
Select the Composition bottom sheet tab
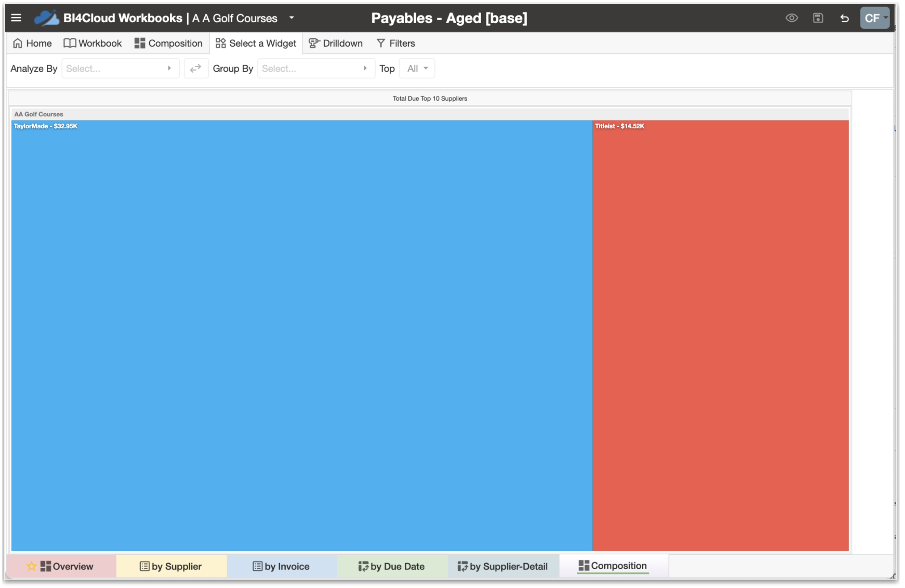[613, 566]
